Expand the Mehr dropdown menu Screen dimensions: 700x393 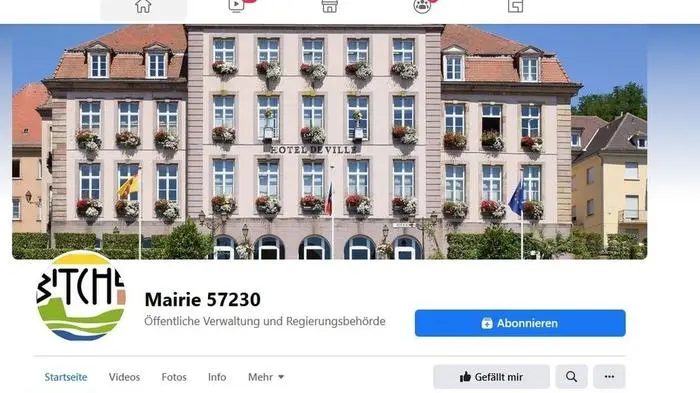pos(266,377)
